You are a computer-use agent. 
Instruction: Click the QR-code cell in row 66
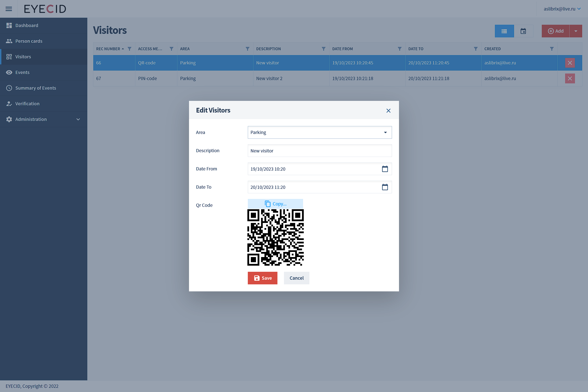(x=156, y=63)
